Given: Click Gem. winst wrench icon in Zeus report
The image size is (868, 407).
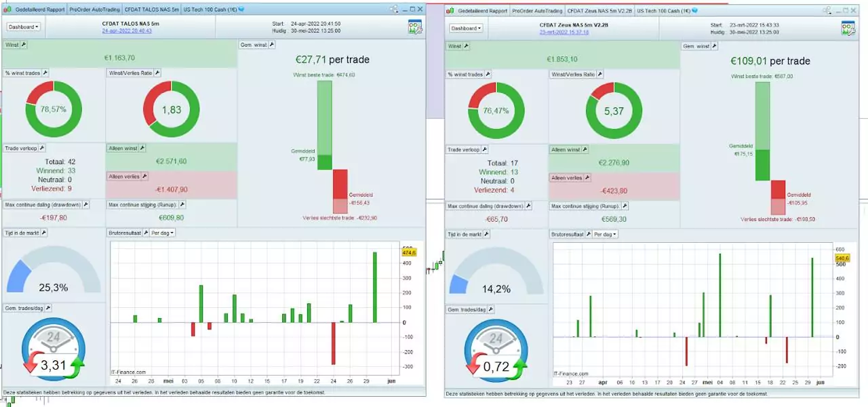Looking at the screenshot, I should click(x=715, y=46).
